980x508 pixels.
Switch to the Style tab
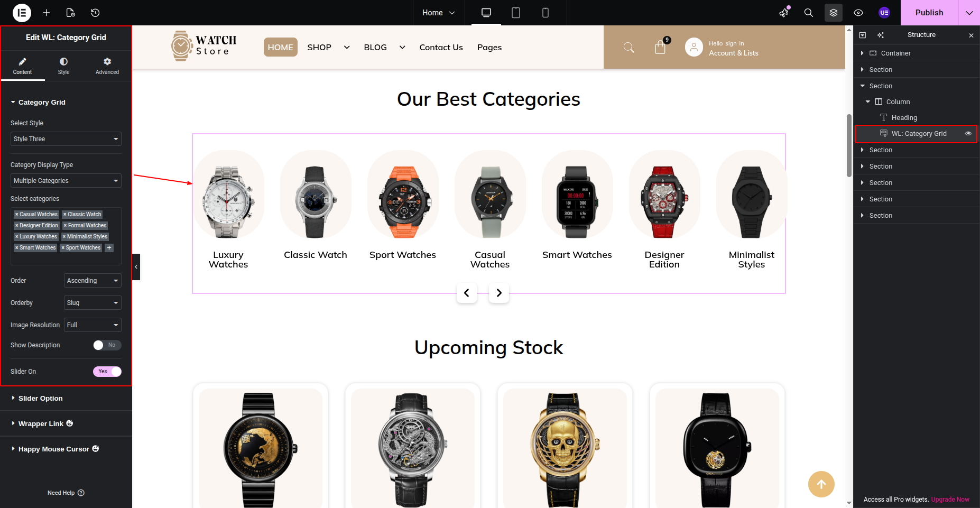click(63, 66)
